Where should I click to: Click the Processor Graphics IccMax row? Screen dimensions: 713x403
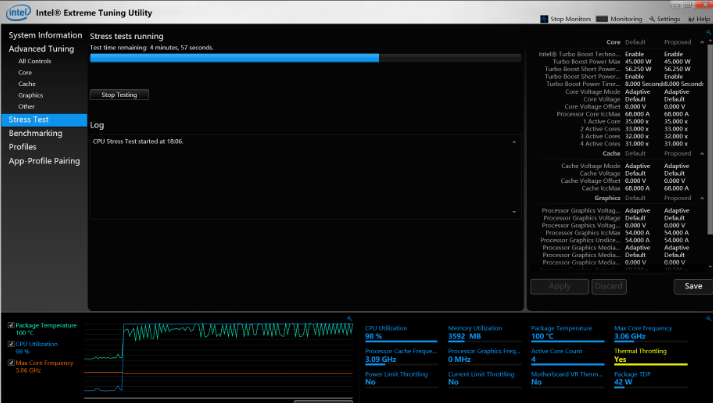click(618, 233)
